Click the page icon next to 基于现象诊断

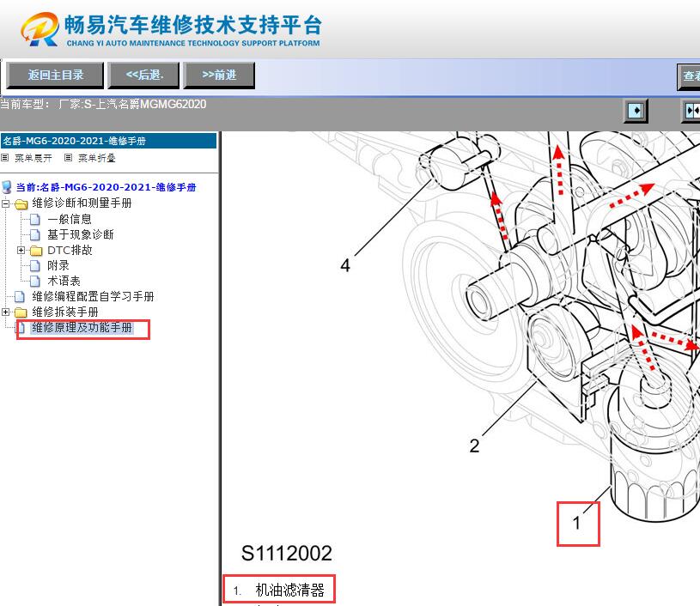pos(35,234)
